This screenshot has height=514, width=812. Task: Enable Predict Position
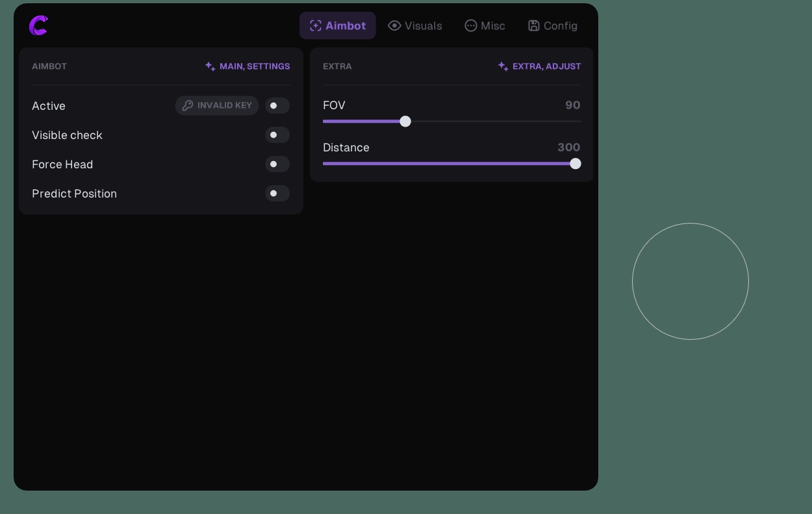(277, 193)
